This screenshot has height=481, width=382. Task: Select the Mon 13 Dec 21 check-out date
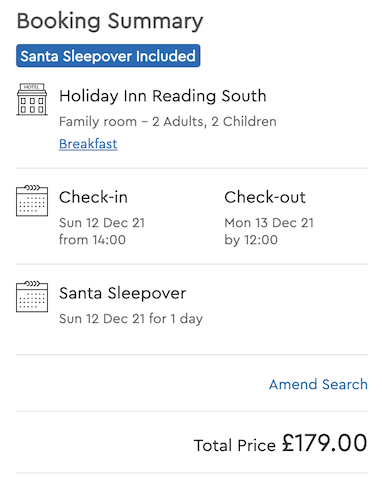coord(269,223)
